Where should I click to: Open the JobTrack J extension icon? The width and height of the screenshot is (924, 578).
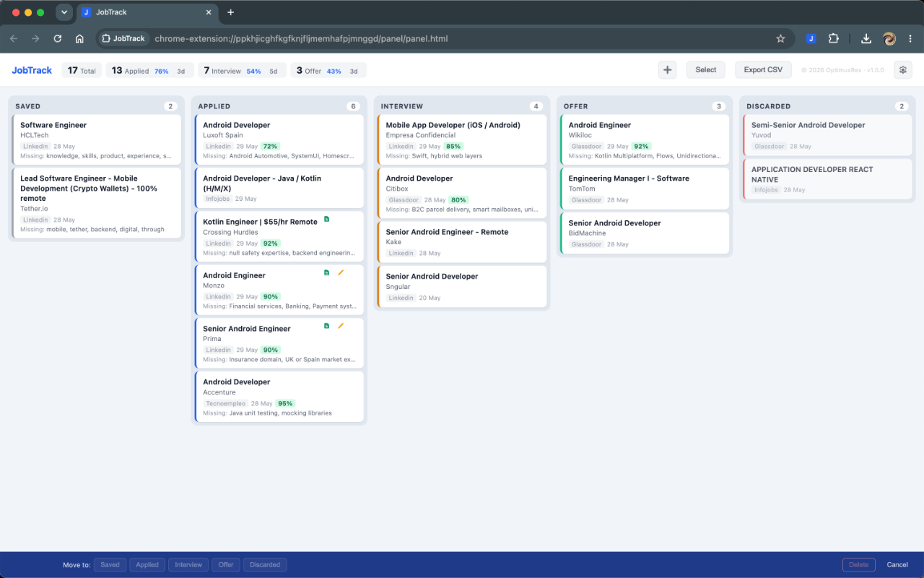(811, 38)
